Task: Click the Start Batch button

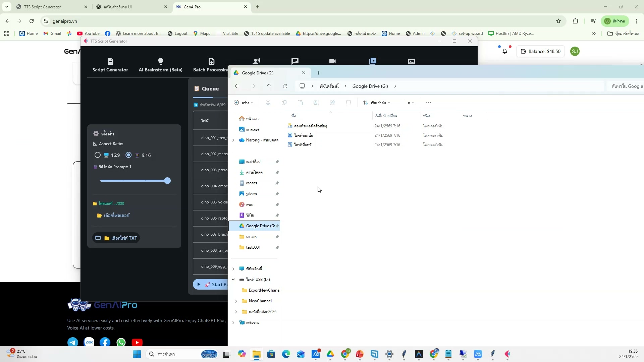Action: 211,285
